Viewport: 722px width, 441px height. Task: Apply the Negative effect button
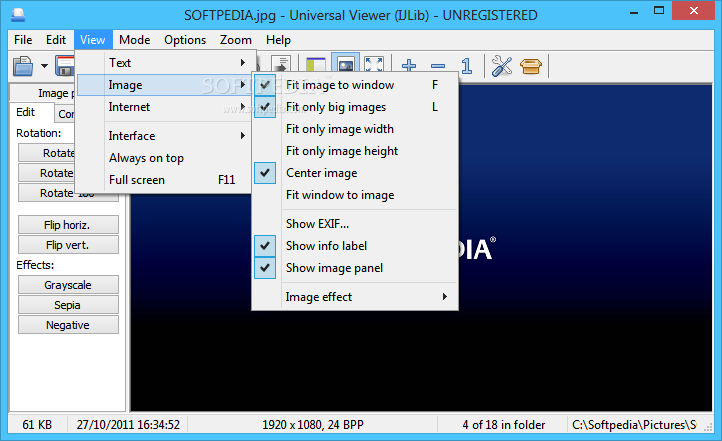[68, 325]
